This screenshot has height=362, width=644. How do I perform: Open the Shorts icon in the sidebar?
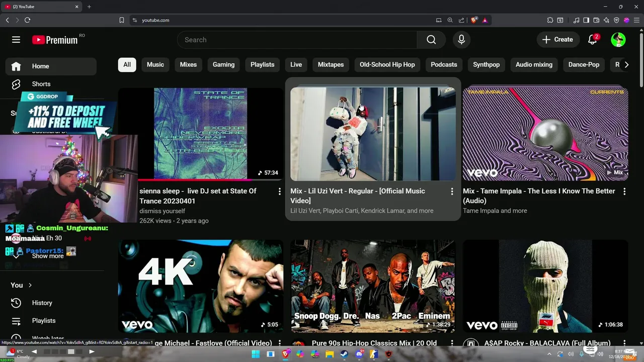coord(16,84)
